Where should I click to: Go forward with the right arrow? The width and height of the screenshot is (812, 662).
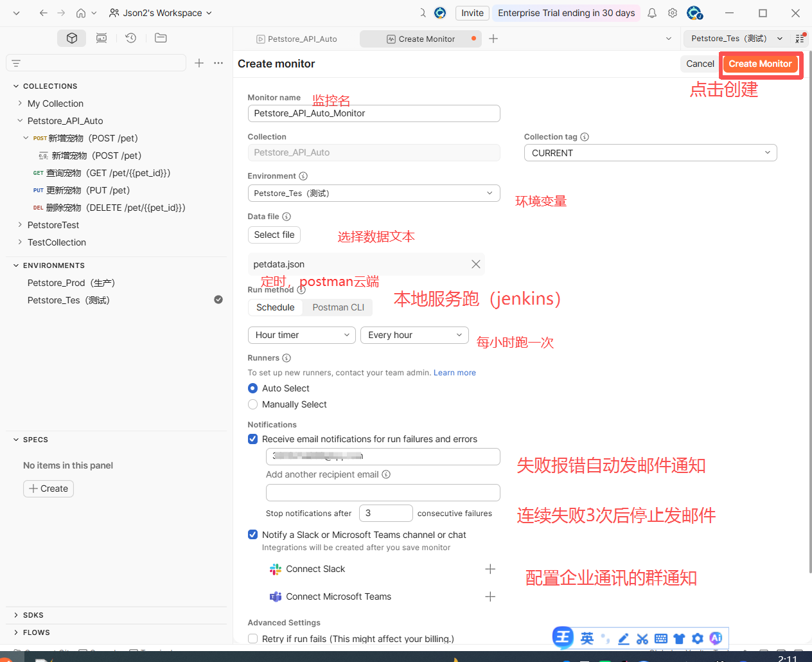(x=61, y=13)
